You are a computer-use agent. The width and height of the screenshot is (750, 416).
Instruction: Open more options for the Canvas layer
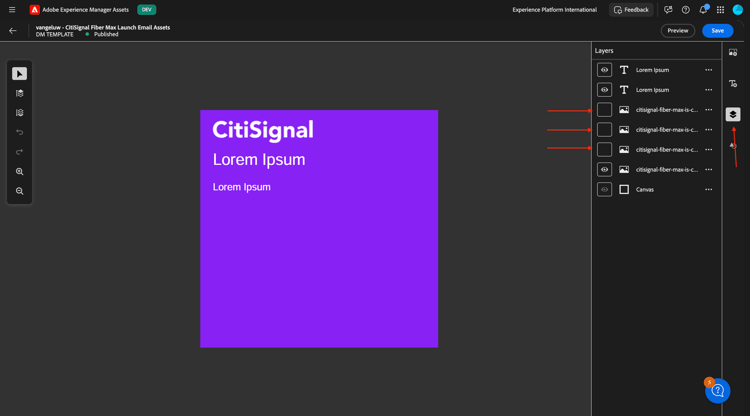coord(708,189)
